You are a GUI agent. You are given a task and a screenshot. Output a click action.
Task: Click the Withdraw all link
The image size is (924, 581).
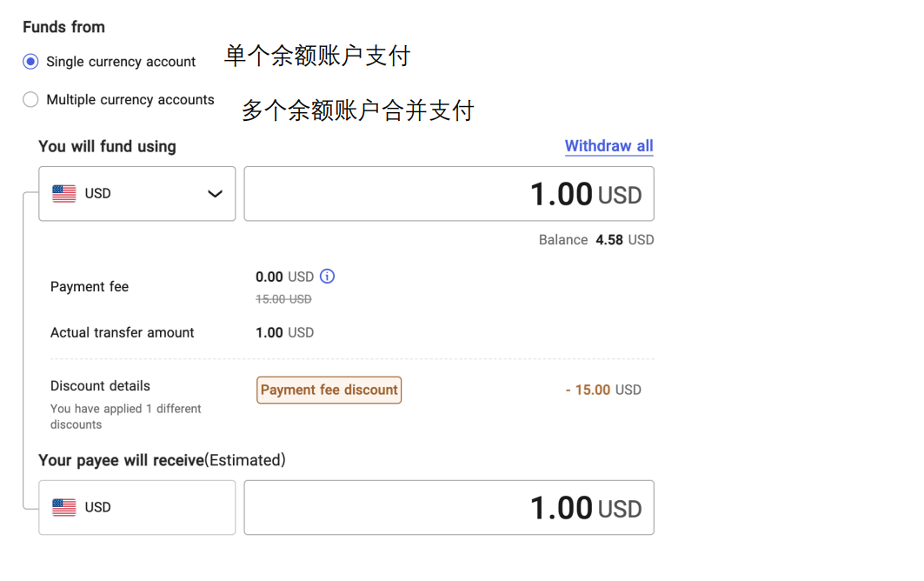608,146
